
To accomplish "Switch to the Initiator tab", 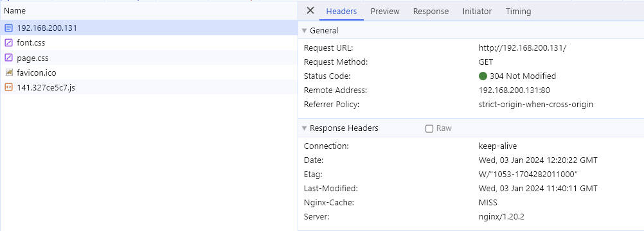I will coord(477,11).
